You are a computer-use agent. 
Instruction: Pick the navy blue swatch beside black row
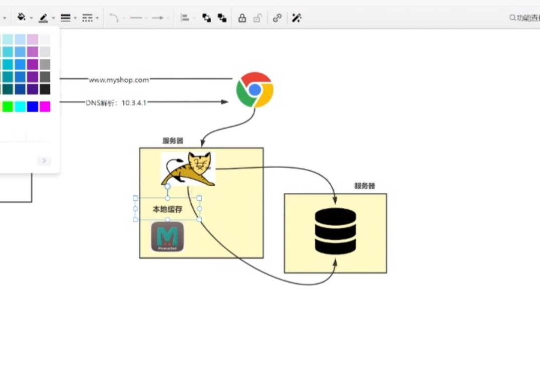click(x=20, y=89)
